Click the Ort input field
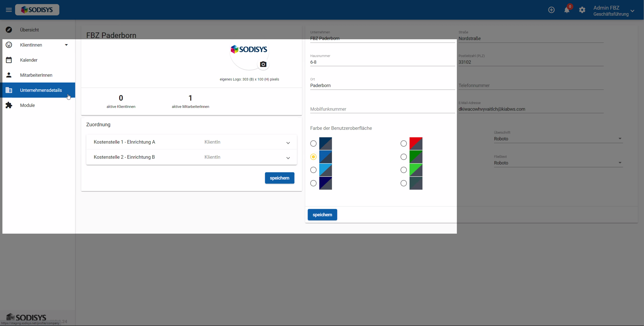 [x=383, y=85]
